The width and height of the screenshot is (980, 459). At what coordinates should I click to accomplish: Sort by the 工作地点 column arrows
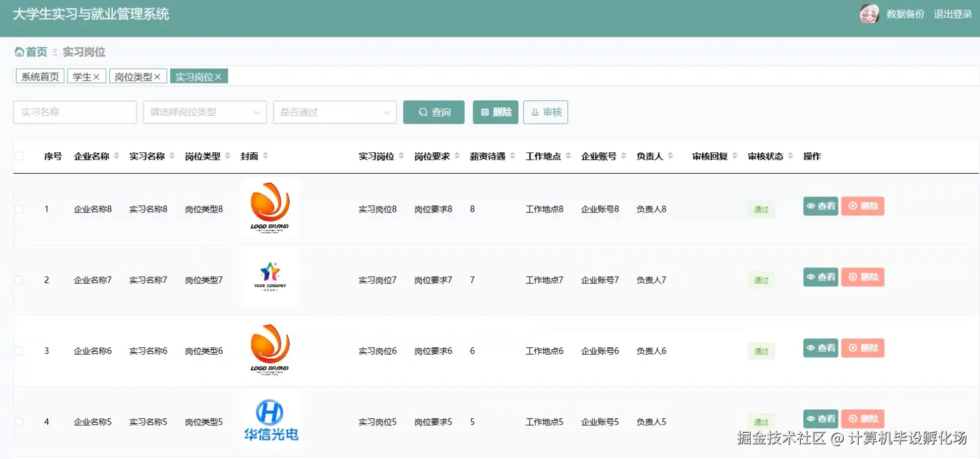[568, 156]
